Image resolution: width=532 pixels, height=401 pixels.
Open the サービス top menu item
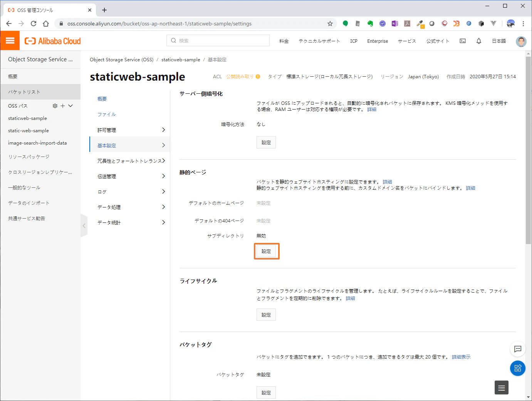(x=407, y=41)
